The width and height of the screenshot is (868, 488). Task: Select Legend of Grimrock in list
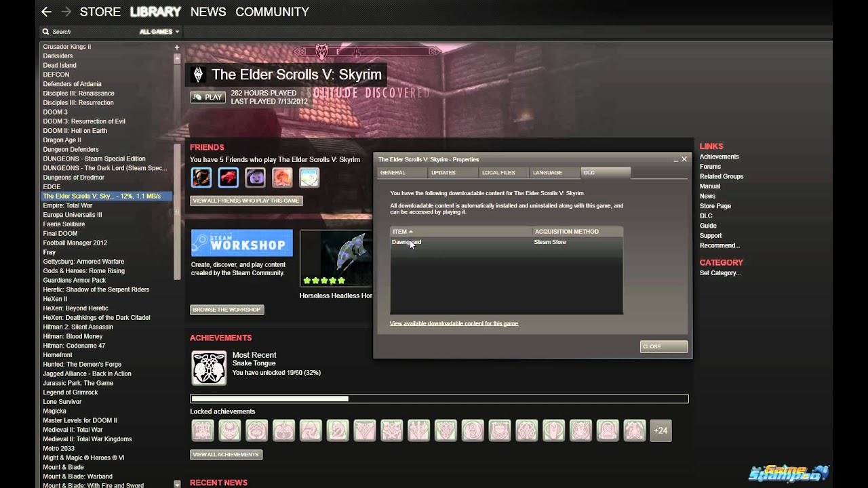(71, 392)
